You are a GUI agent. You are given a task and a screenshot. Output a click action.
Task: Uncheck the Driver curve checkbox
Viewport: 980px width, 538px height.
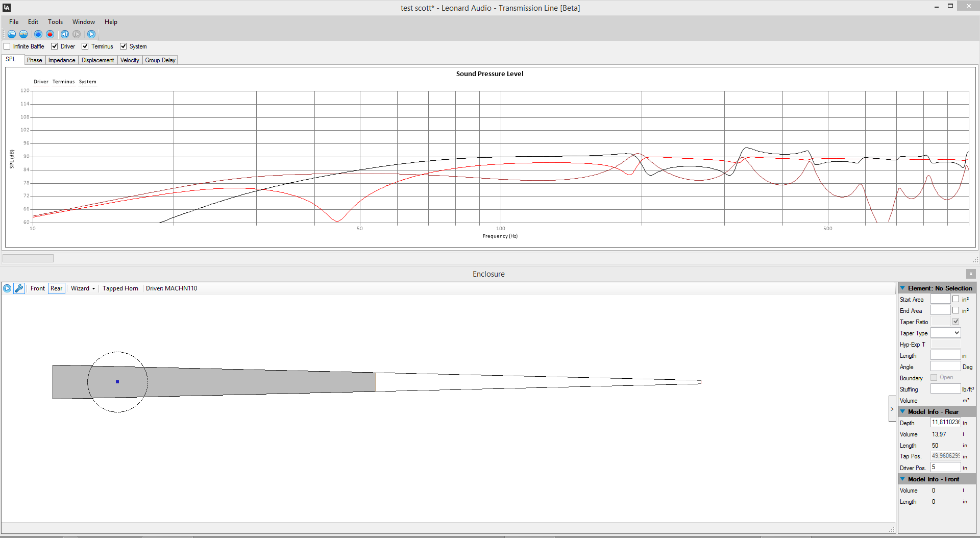pos(55,46)
